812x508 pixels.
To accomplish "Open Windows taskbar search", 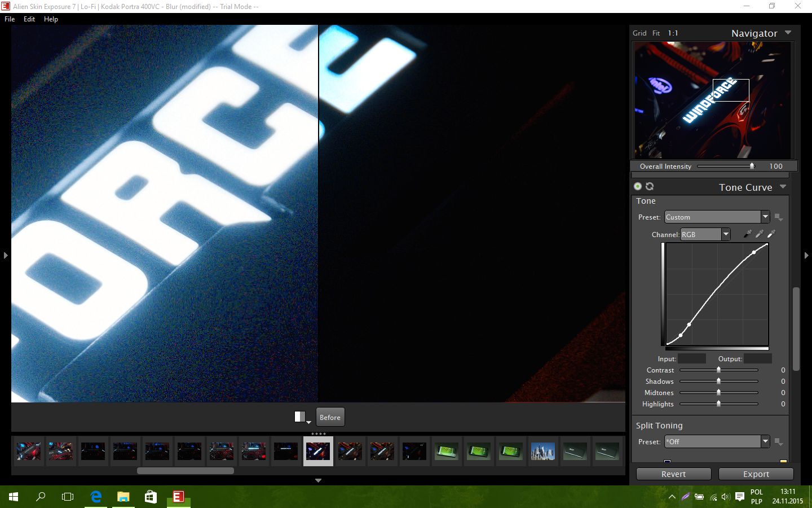I will (41, 497).
